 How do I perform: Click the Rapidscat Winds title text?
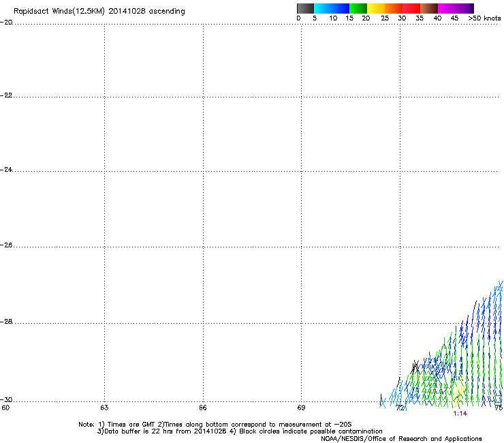[99, 12]
